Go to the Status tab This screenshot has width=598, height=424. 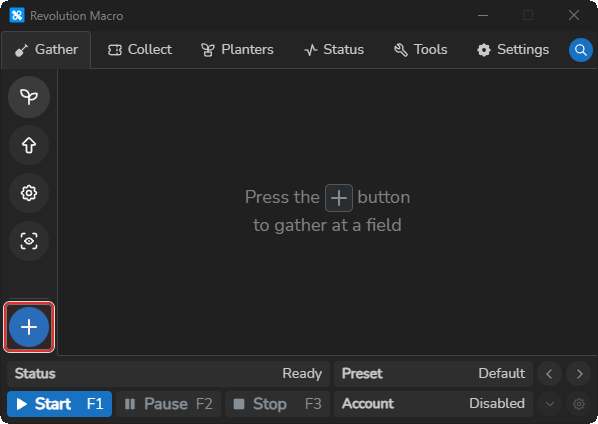[334, 50]
